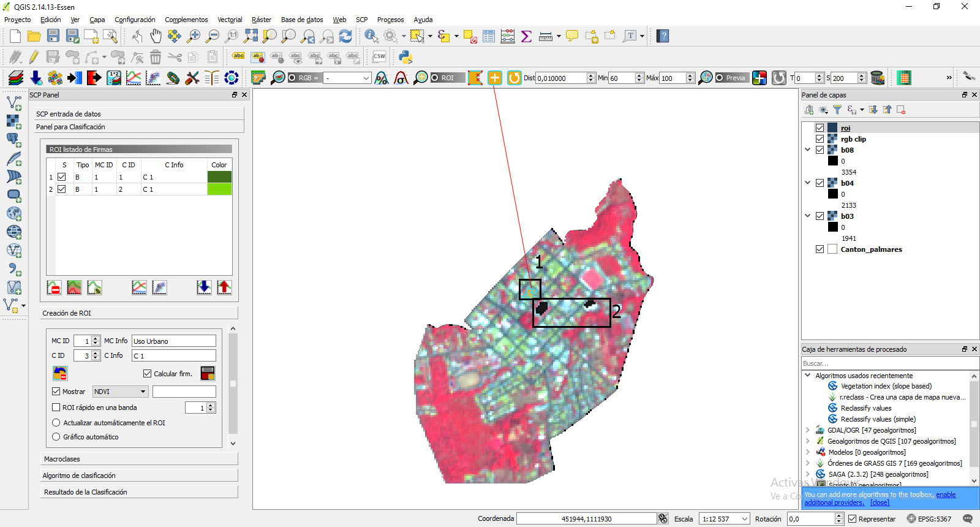Screen dimensions: 980x527
Task: Open the CSW metadata search icon
Action: [x=379, y=57]
